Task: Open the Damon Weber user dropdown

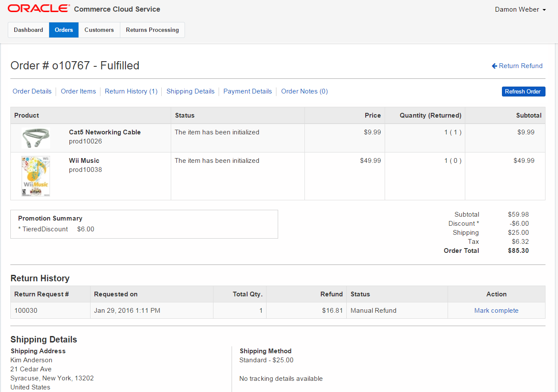Action: 520,9
